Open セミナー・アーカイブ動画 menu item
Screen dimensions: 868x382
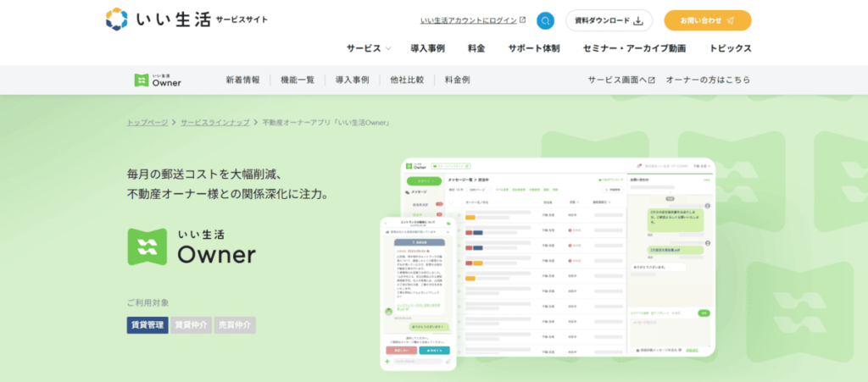(x=634, y=48)
